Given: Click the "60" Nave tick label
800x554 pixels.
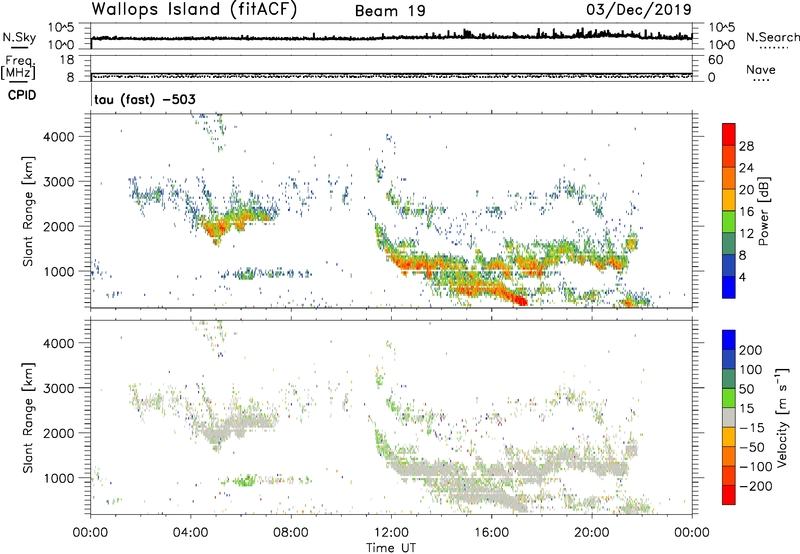Looking at the screenshot, I should [715, 60].
